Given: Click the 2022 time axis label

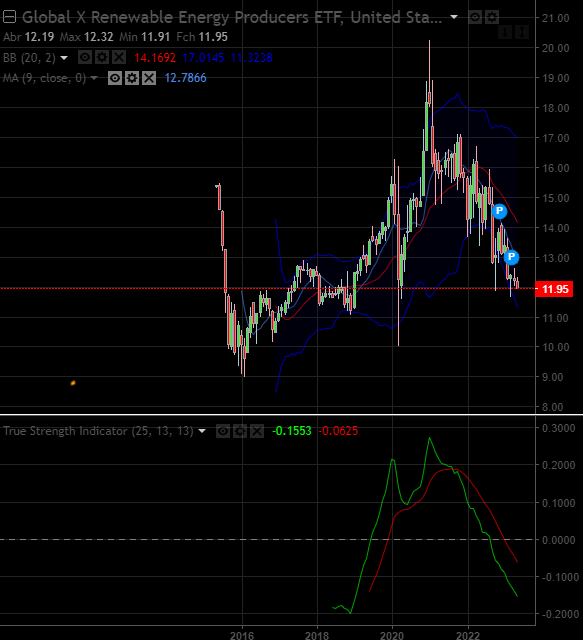Looking at the screenshot, I should click(x=468, y=635).
